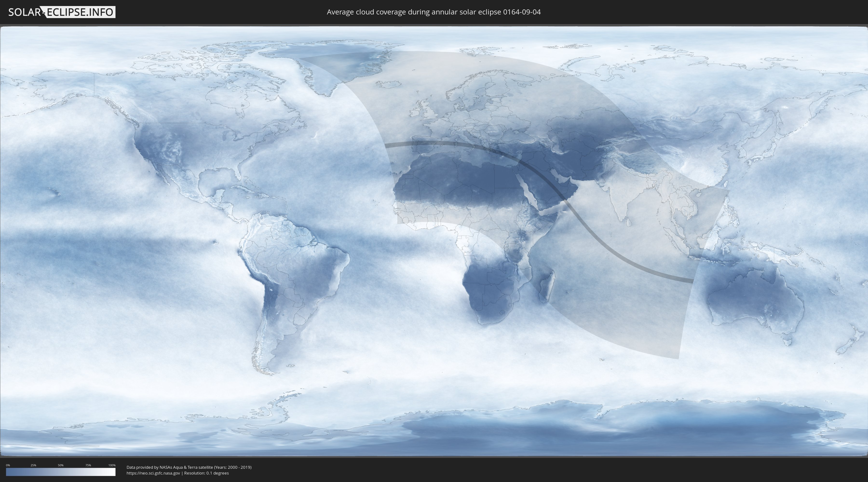Click the '0%' legend label
This screenshot has height=482, width=868.
pyautogui.click(x=8, y=465)
